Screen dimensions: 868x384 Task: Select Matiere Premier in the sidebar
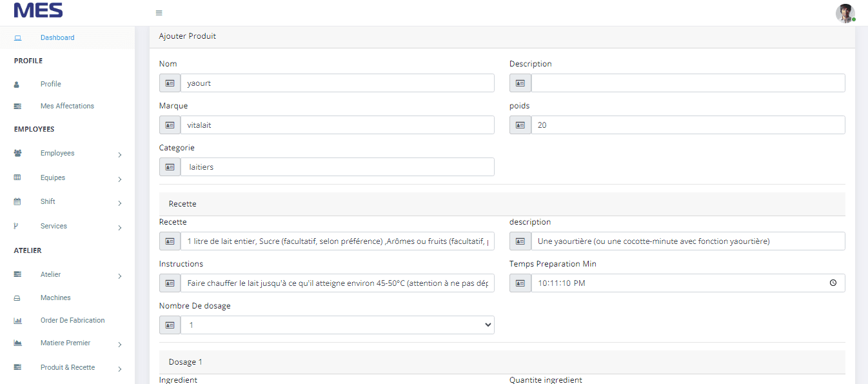pos(66,343)
